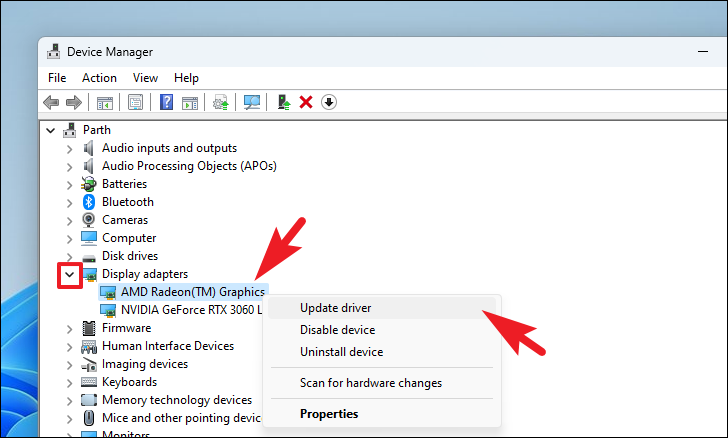The height and width of the screenshot is (438, 728).
Task: Expand the Cameras chevron
Action: pyautogui.click(x=70, y=221)
